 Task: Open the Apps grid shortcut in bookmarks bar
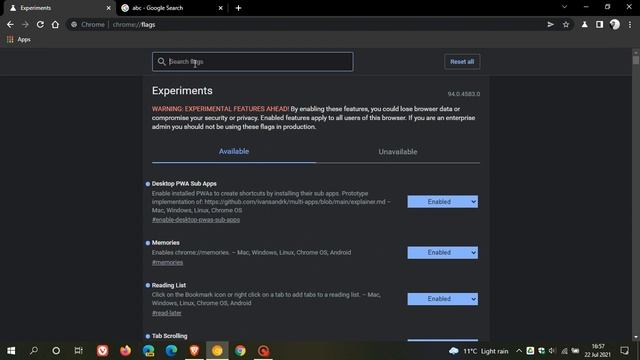point(19,40)
